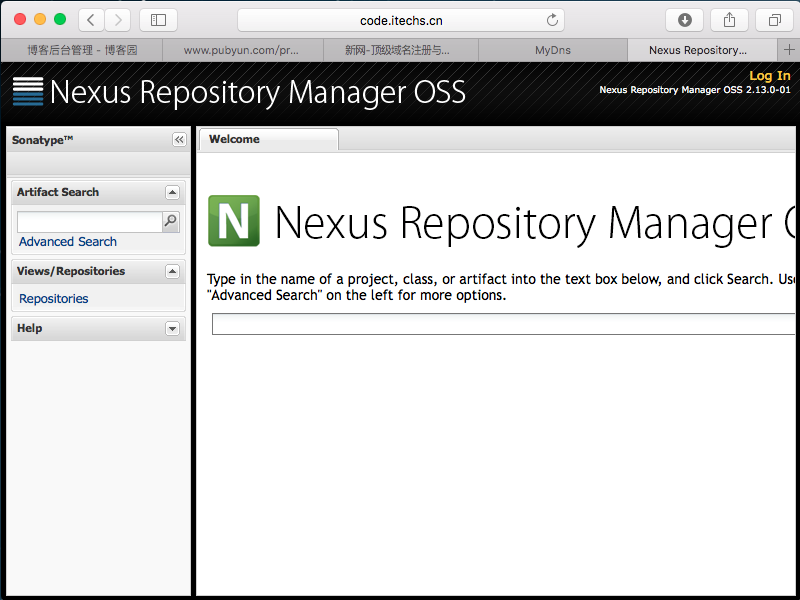
Task: Select the Nexus Repository browser tab
Action: (703, 50)
